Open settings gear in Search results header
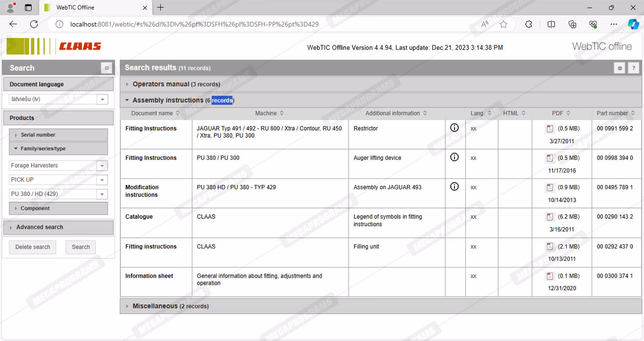644x341 pixels. click(619, 68)
